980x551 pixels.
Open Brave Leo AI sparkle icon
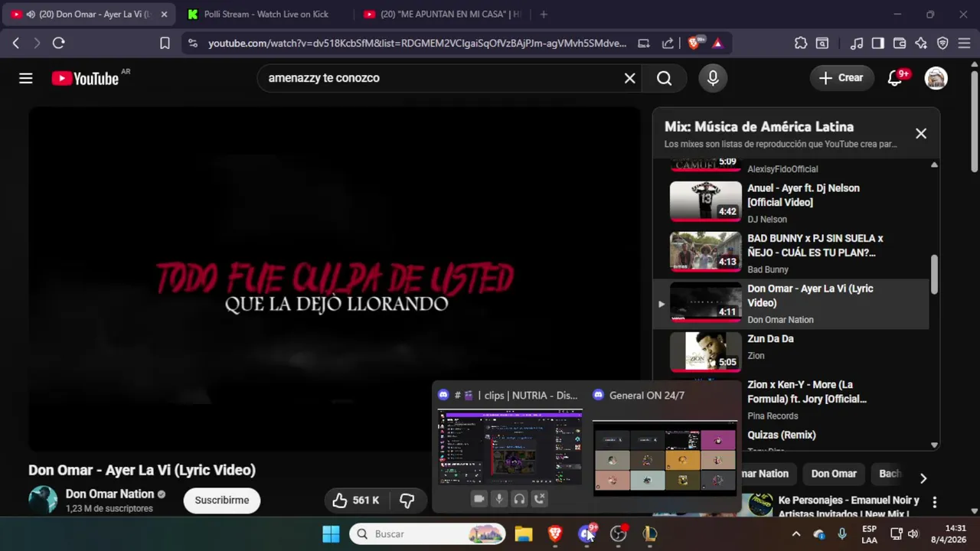(x=921, y=44)
